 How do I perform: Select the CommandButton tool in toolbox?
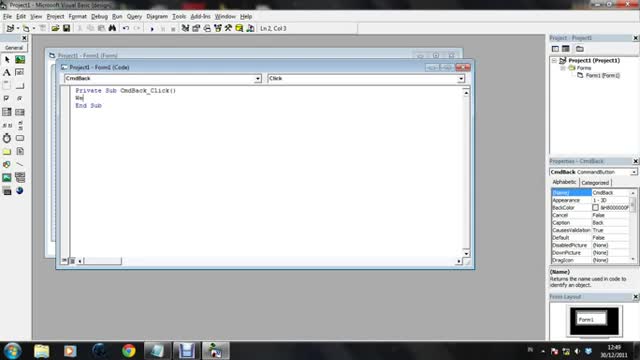[x=20, y=85]
